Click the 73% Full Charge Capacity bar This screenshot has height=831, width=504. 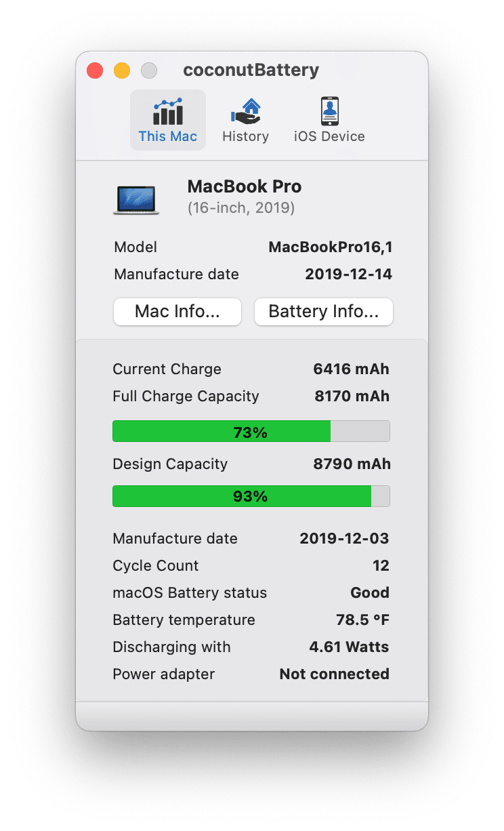[251, 431]
